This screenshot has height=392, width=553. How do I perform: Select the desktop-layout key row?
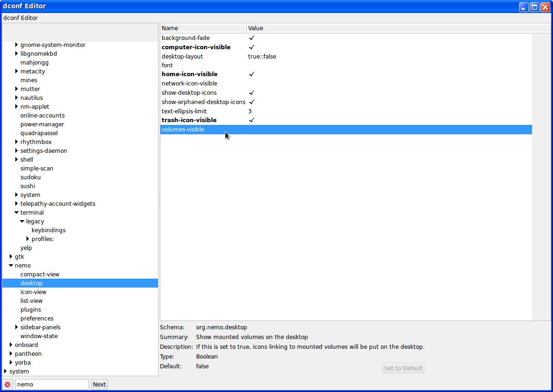pyautogui.click(x=182, y=57)
